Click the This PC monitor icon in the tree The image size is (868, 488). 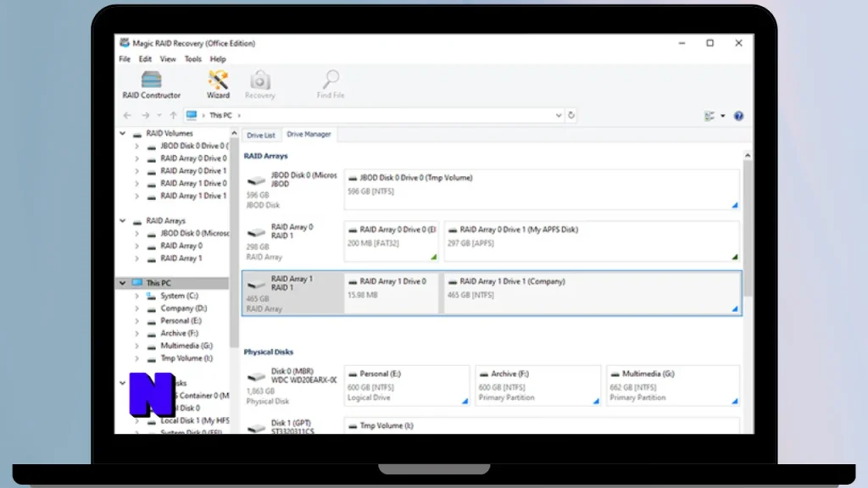pyautogui.click(x=137, y=283)
